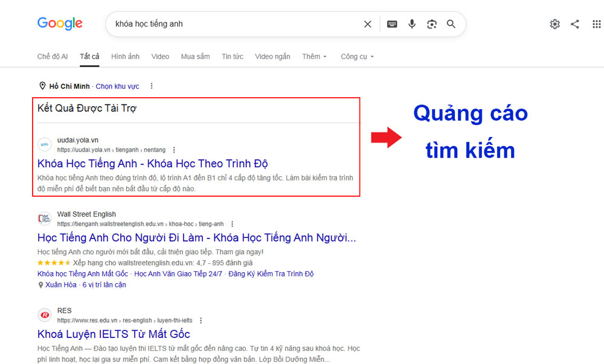This screenshot has height=364, width=604.
Task: Click the RES site name
Action: click(65, 310)
